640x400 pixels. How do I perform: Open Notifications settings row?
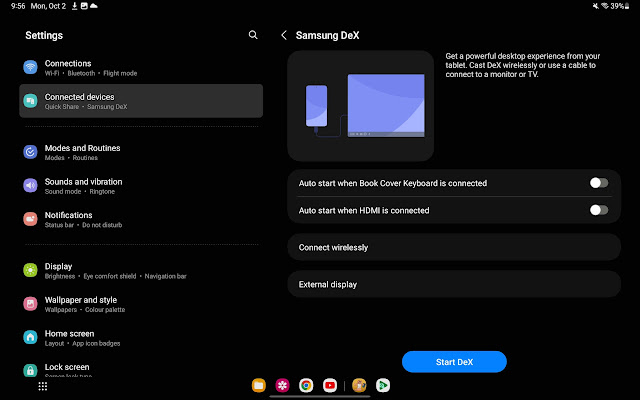(141, 219)
